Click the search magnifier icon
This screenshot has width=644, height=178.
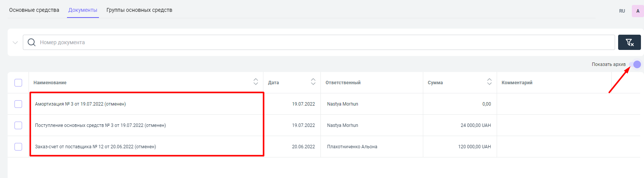point(32,42)
